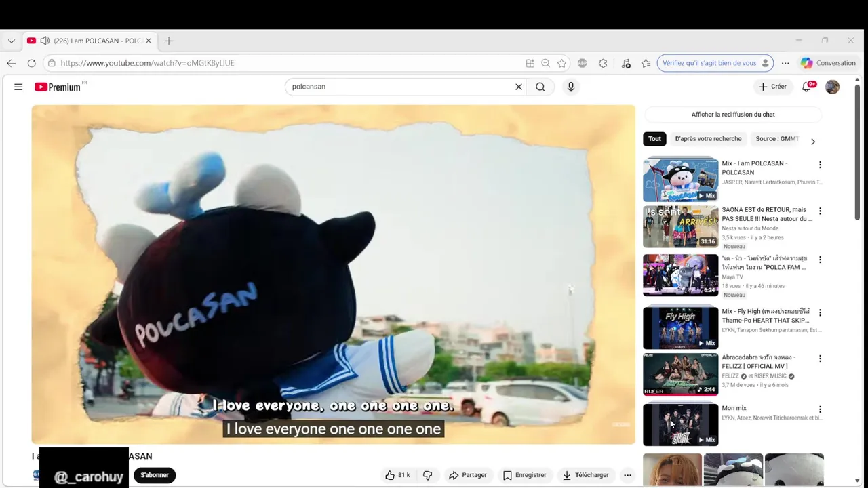Open the Maya TV POLCA FAM thumbnail
The height and width of the screenshot is (488, 868).
(680, 275)
